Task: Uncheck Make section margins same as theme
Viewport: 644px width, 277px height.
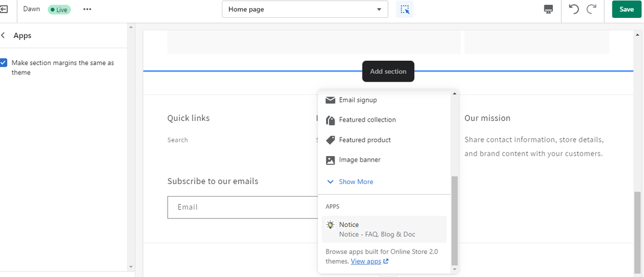Action: (x=4, y=63)
